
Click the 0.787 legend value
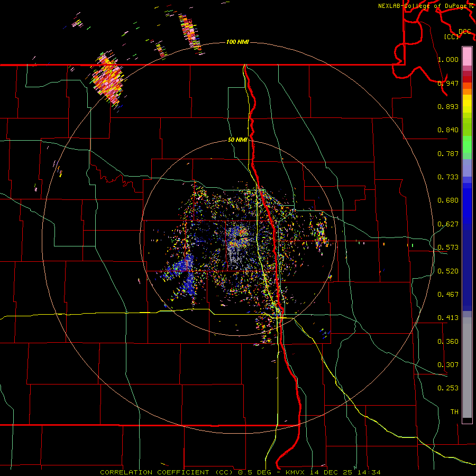[x=448, y=153]
